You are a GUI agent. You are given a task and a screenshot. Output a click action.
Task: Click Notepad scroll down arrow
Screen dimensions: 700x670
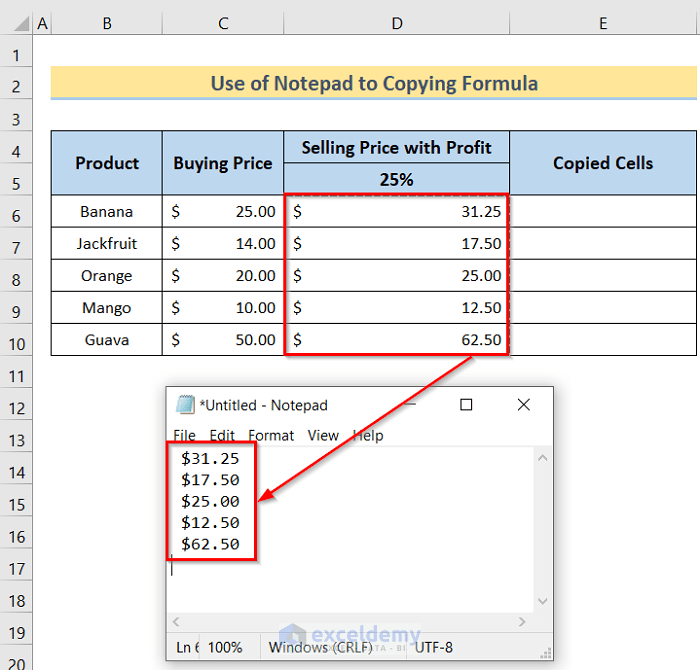tap(543, 601)
